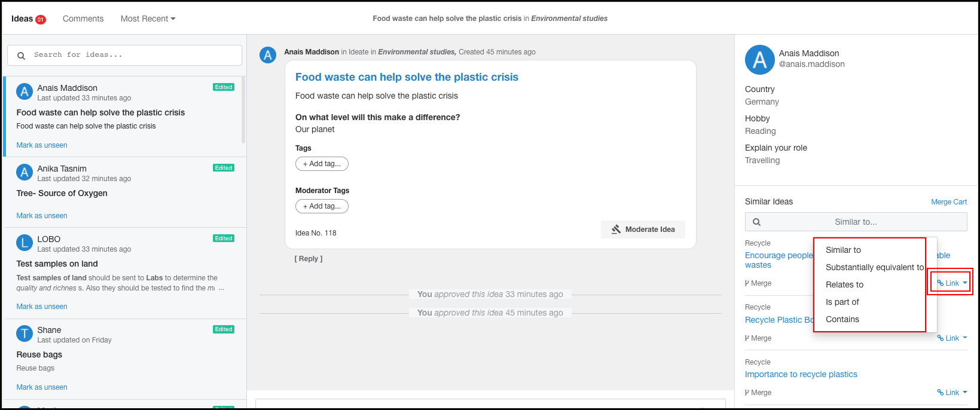980x410 pixels.
Task: Open the Merge Cart link
Action: [x=949, y=202]
